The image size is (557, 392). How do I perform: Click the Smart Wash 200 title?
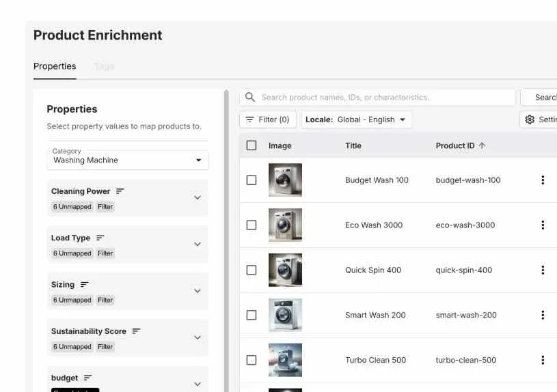tap(375, 315)
